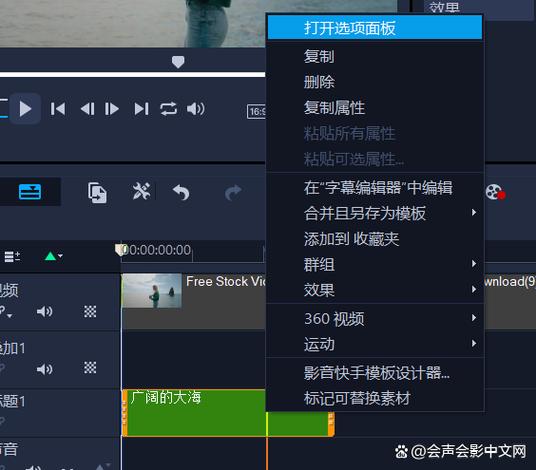Open the 16:9 aspect ratio selector

pos(256,111)
